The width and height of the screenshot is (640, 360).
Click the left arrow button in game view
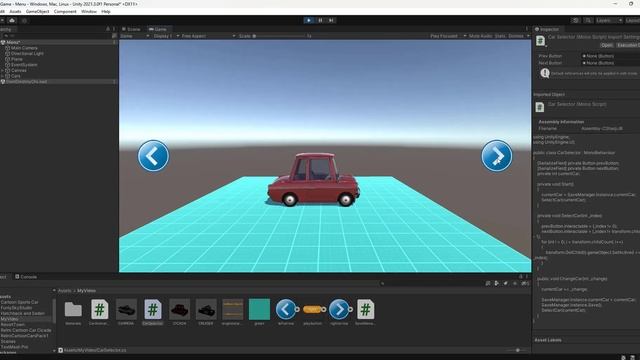153,156
